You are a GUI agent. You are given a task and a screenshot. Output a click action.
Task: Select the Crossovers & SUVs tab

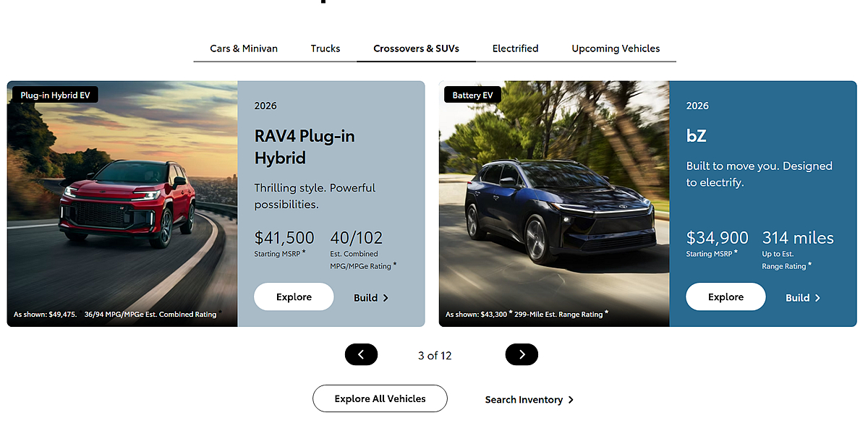click(x=416, y=48)
